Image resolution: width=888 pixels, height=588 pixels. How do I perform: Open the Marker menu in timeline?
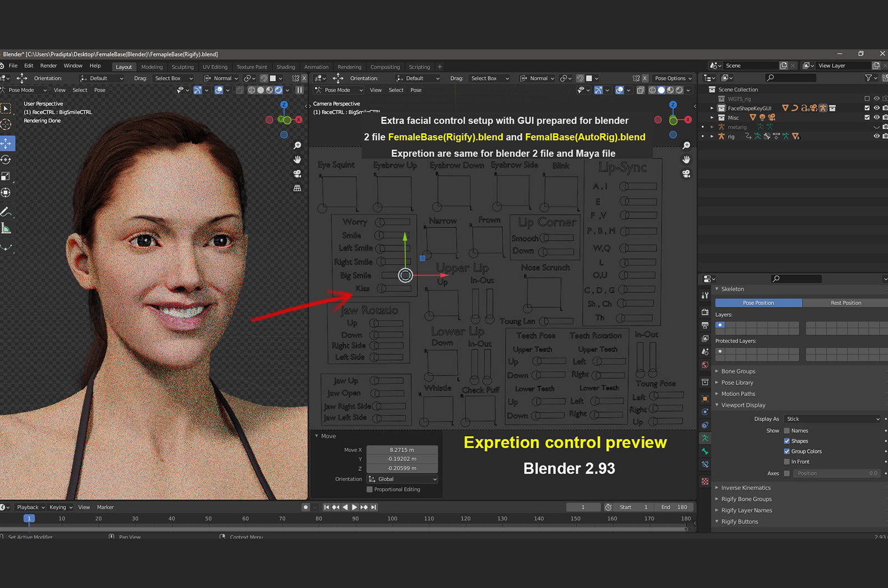point(105,507)
